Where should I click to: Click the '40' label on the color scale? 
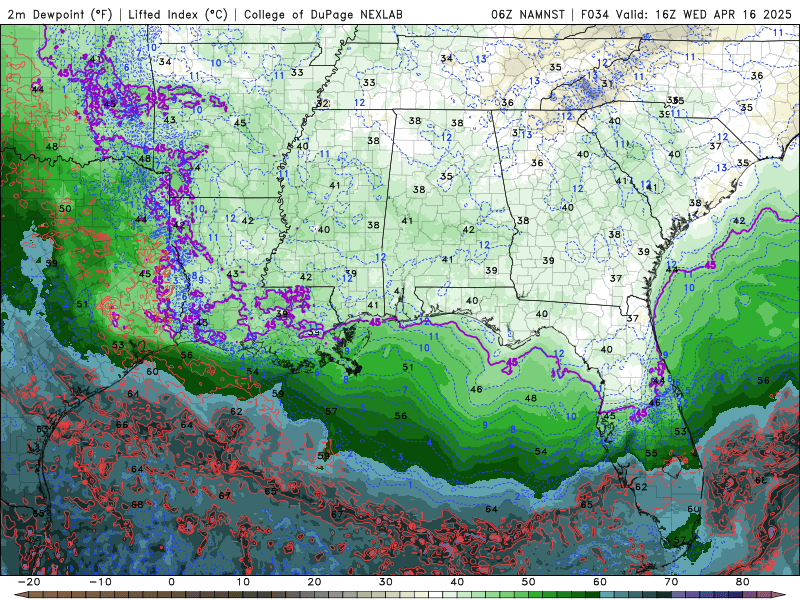coord(457,582)
